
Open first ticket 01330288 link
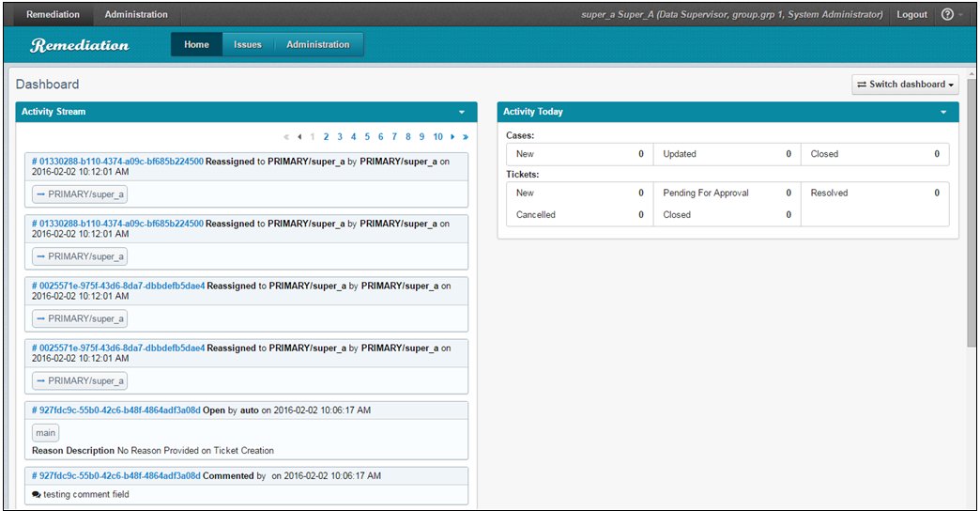(117, 162)
